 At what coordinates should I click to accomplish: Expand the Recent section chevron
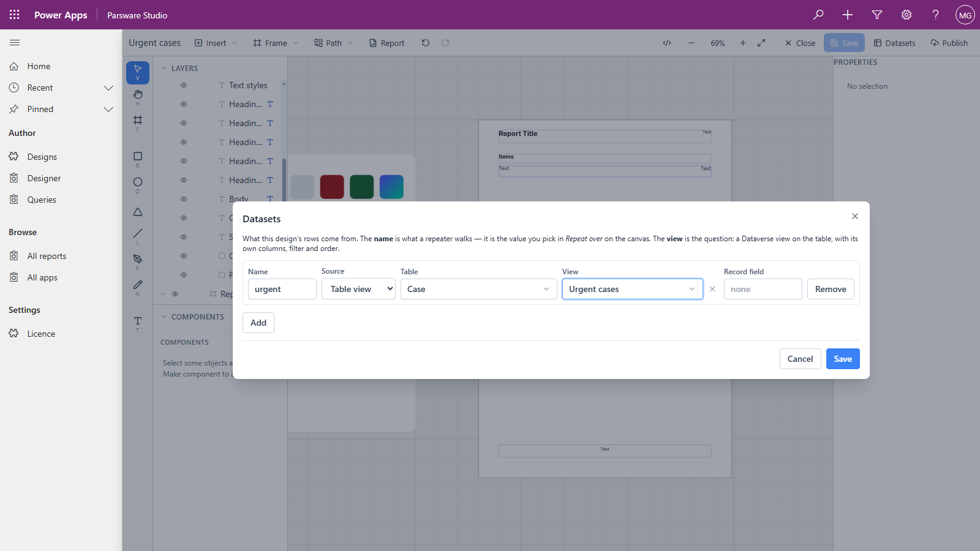pos(108,88)
